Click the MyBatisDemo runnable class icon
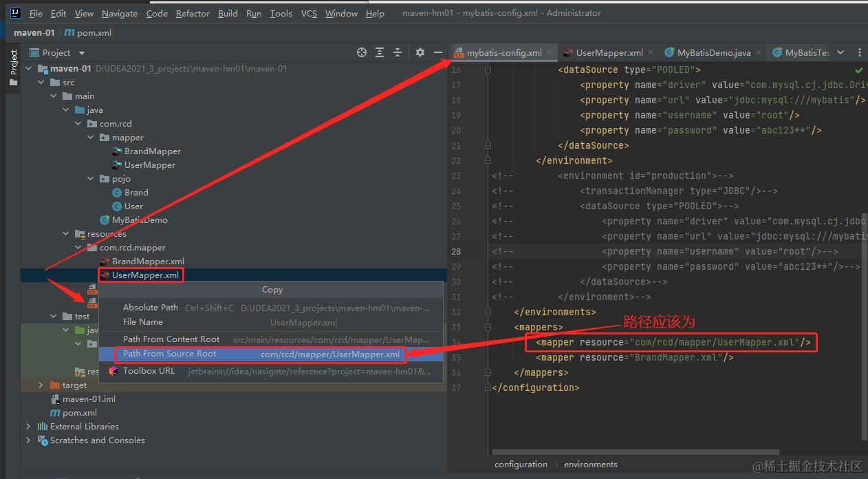The image size is (868, 479). (105, 220)
